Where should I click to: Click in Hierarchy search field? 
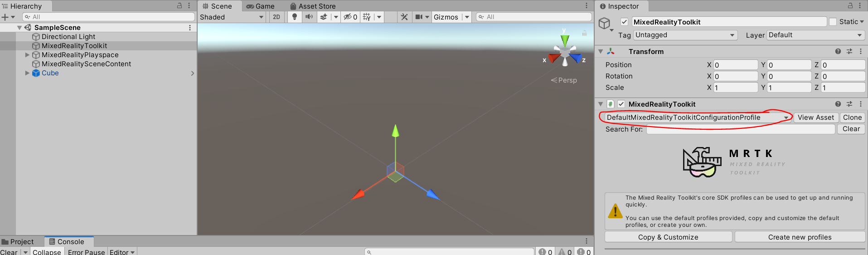click(109, 17)
